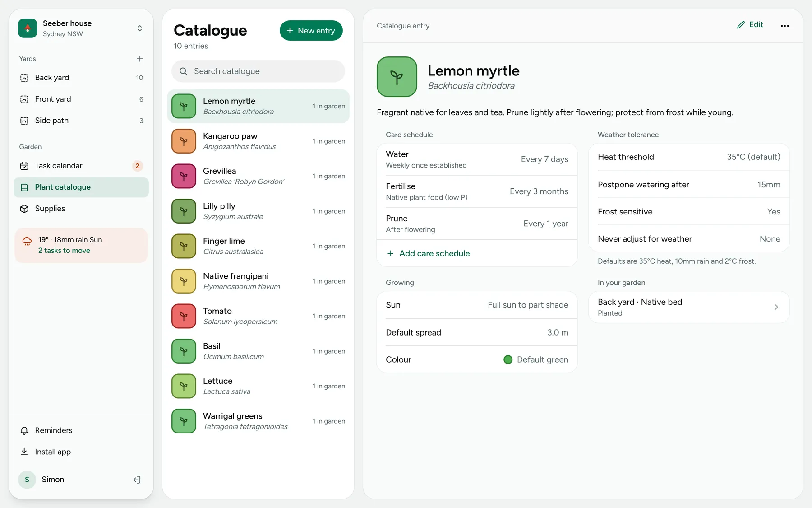Click the Supplies box icon
Screen dimensions: 812x508
24,209
